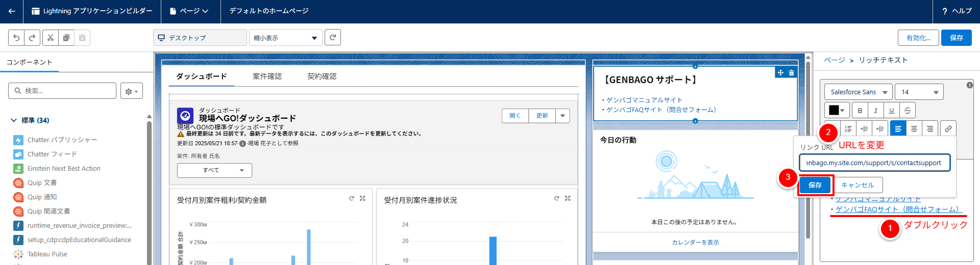Align text center
The image size is (980, 265).
tap(914, 129)
